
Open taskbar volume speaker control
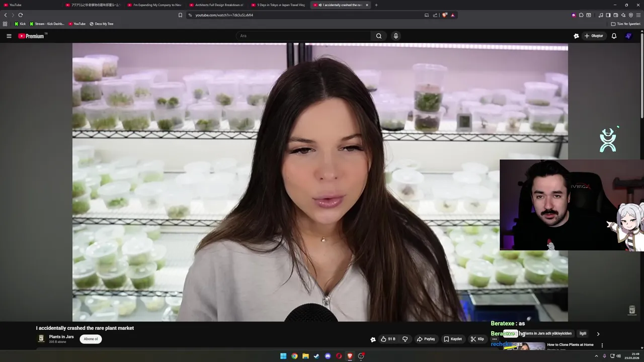(618, 356)
